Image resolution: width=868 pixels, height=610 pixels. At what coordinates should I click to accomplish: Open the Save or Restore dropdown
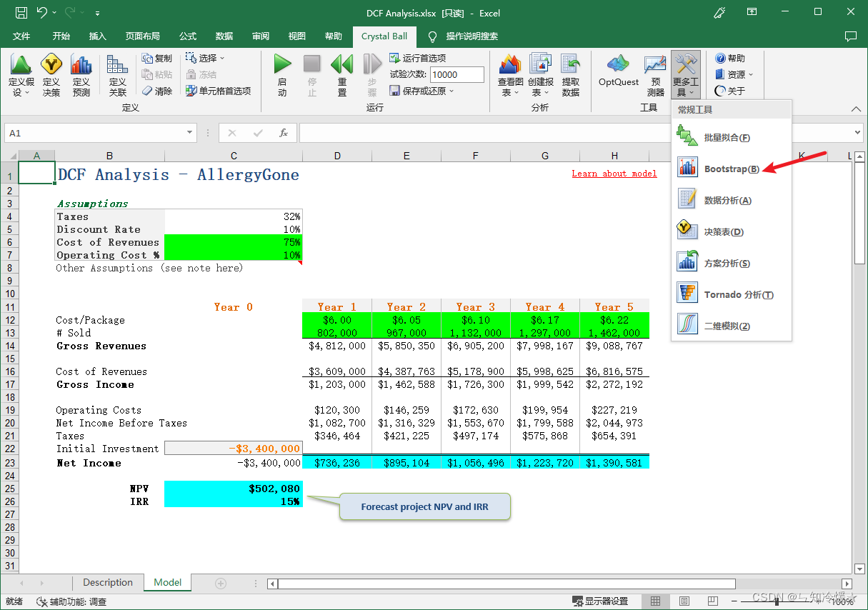pyautogui.click(x=421, y=91)
